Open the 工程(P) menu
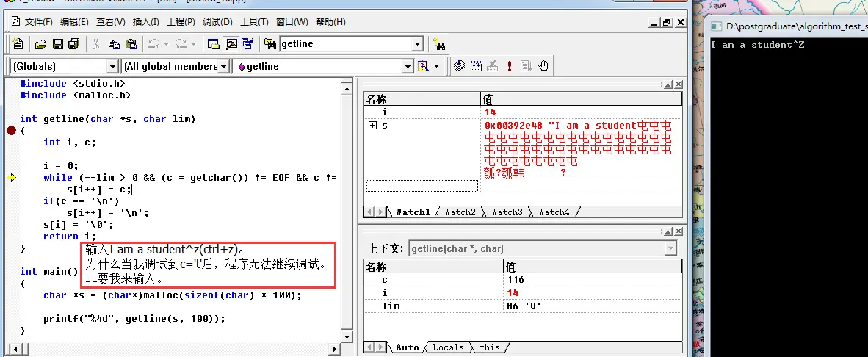868x357 pixels. click(181, 21)
